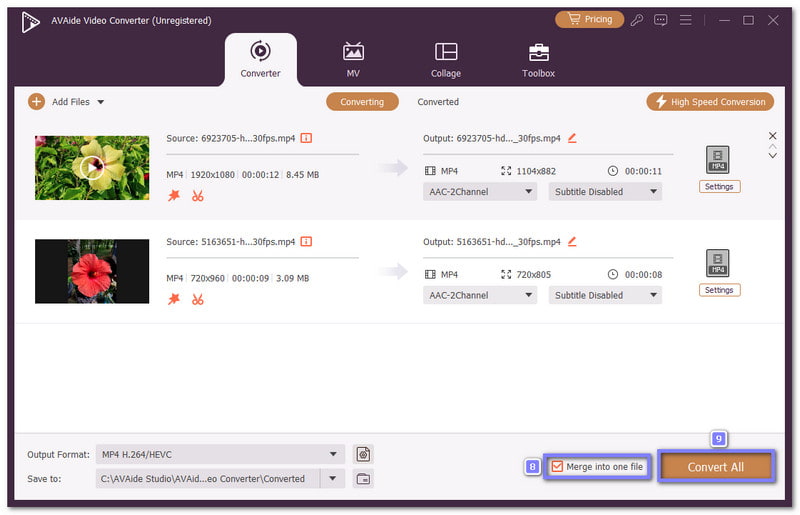The height and width of the screenshot is (515, 800).
Task: Click the Add Files plus icon
Action: pos(36,102)
